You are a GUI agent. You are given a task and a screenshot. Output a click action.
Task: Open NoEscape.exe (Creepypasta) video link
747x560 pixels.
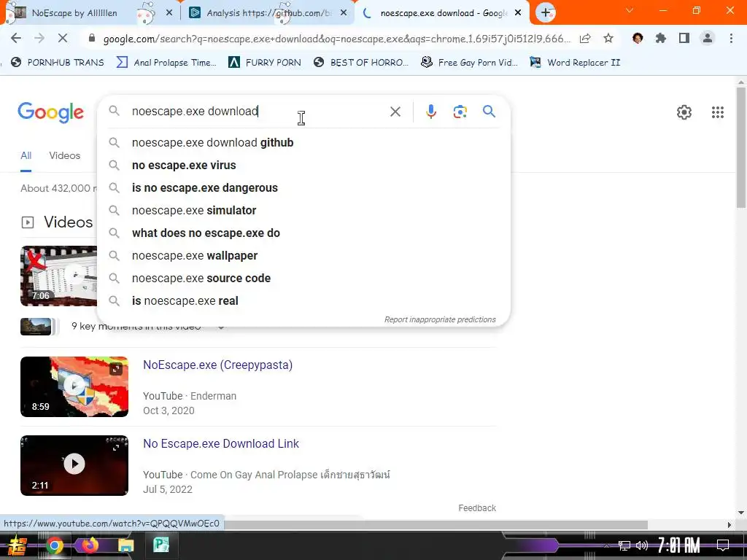point(217,365)
